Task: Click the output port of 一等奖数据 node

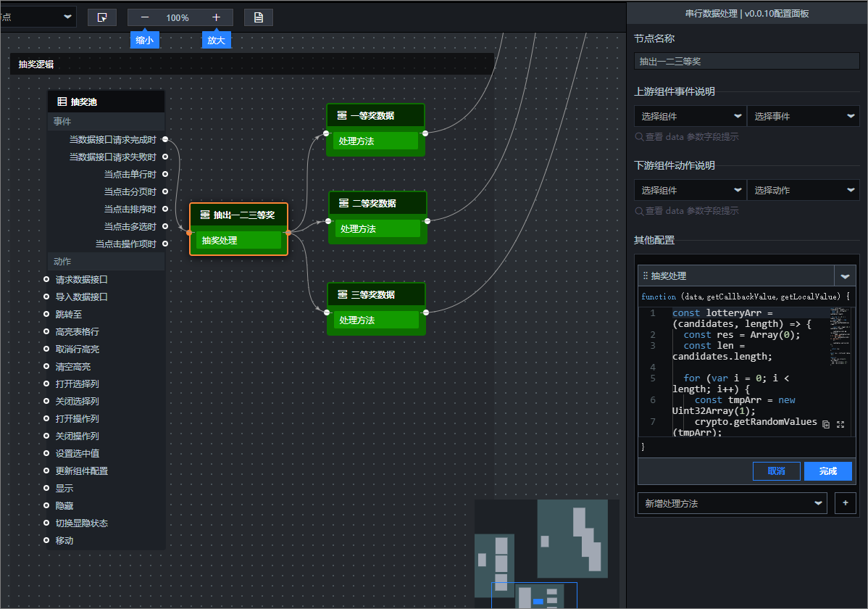Action: (425, 133)
